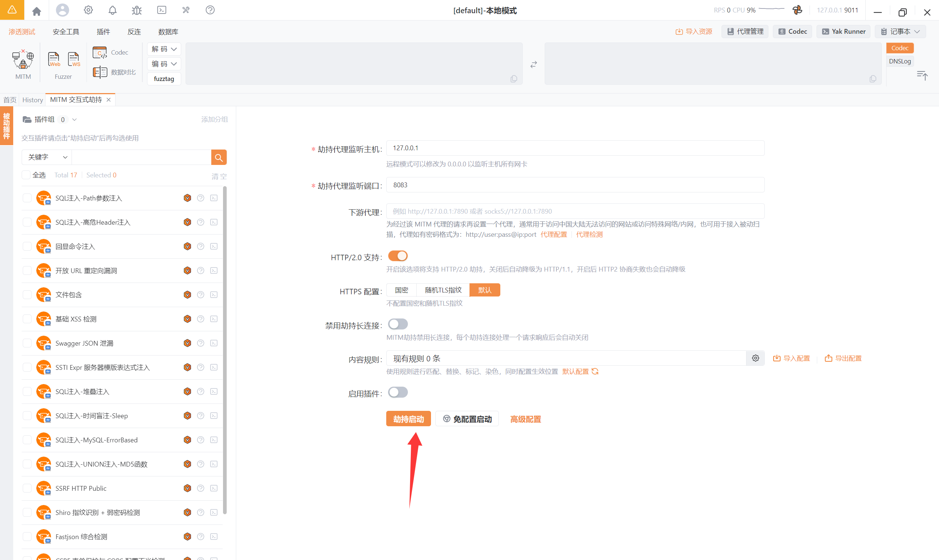Image resolution: width=939 pixels, height=560 pixels.
Task: Enable the 启用插件 switch
Action: tap(398, 393)
